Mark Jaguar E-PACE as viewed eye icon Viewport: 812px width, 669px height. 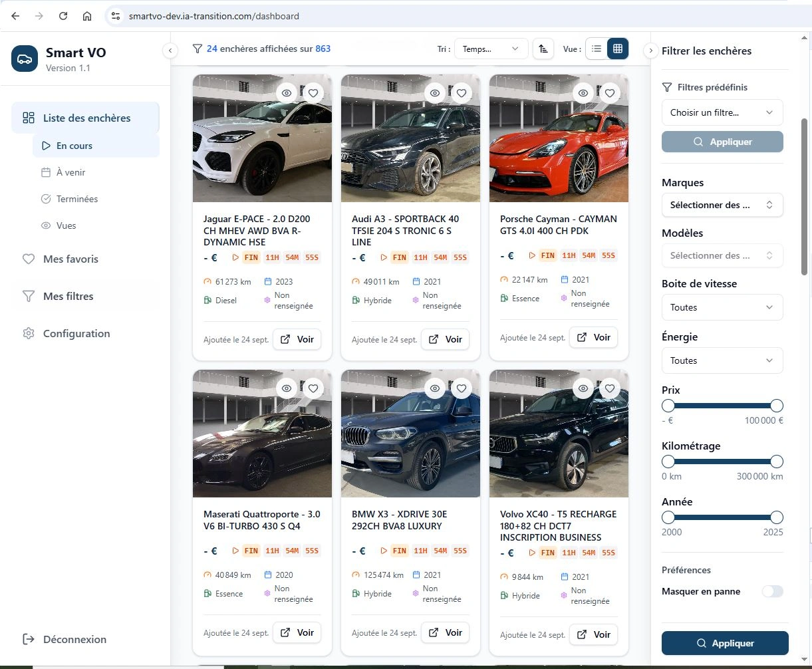287,94
